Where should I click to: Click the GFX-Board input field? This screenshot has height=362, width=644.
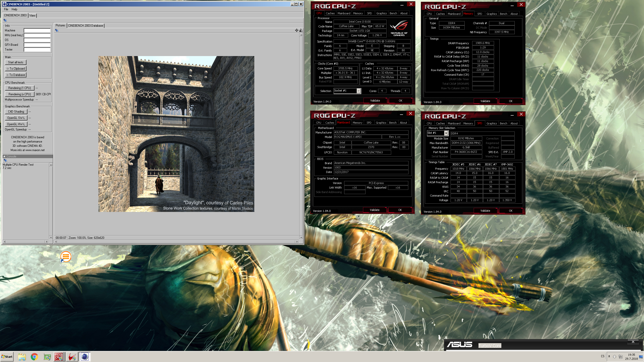[x=37, y=45]
